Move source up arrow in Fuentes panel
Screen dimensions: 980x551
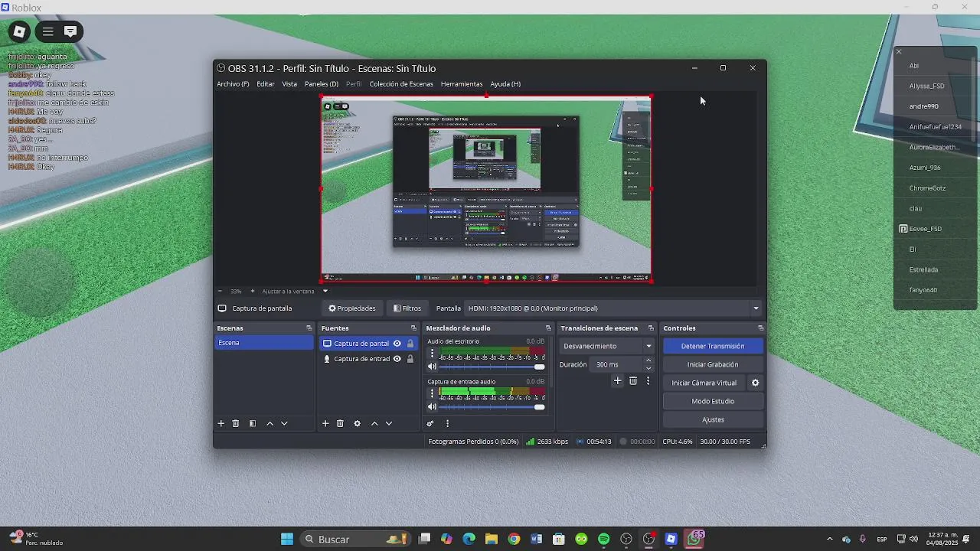(374, 423)
